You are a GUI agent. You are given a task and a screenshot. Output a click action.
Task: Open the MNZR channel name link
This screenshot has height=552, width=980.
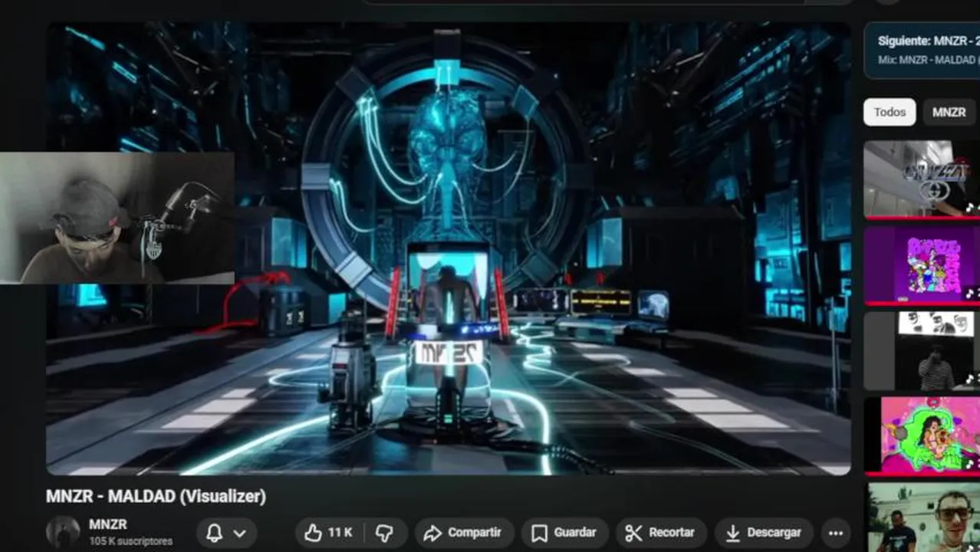(x=108, y=524)
